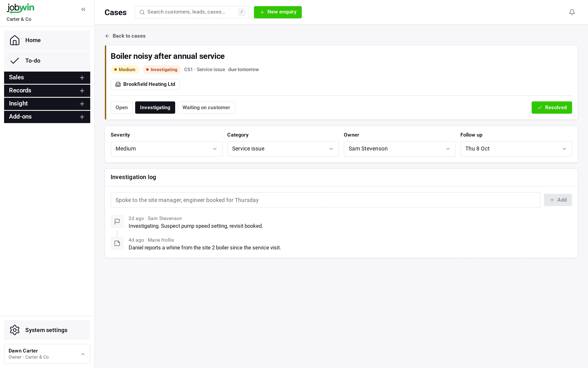Image resolution: width=588 pixels, height=368 pixels.
Task: Click the back arrow icon
Action: (x=107, y=36)
